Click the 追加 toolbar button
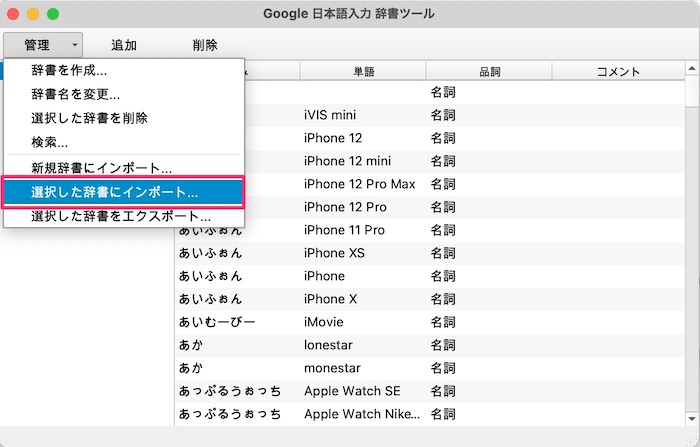 (124, 45)
